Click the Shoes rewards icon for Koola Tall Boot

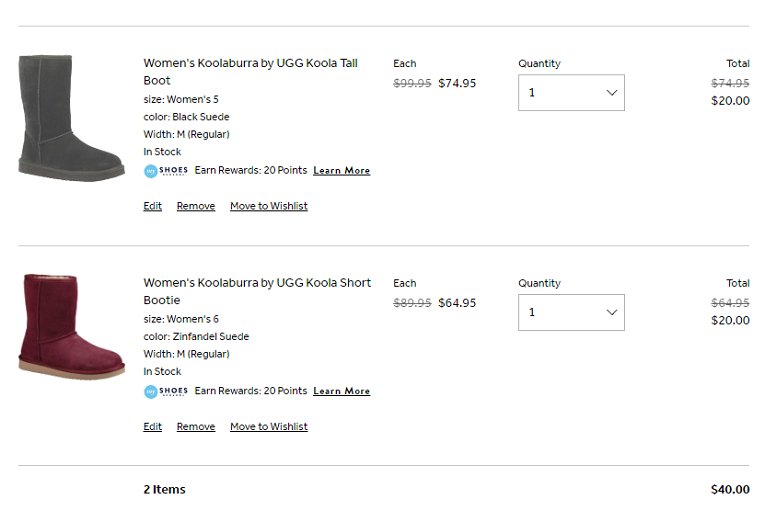point(166,171)
